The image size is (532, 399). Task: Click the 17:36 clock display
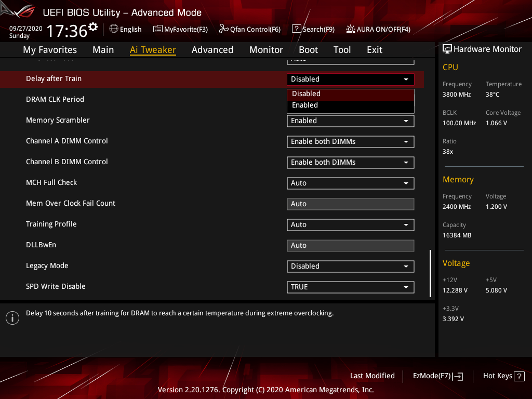pos(67,31)
